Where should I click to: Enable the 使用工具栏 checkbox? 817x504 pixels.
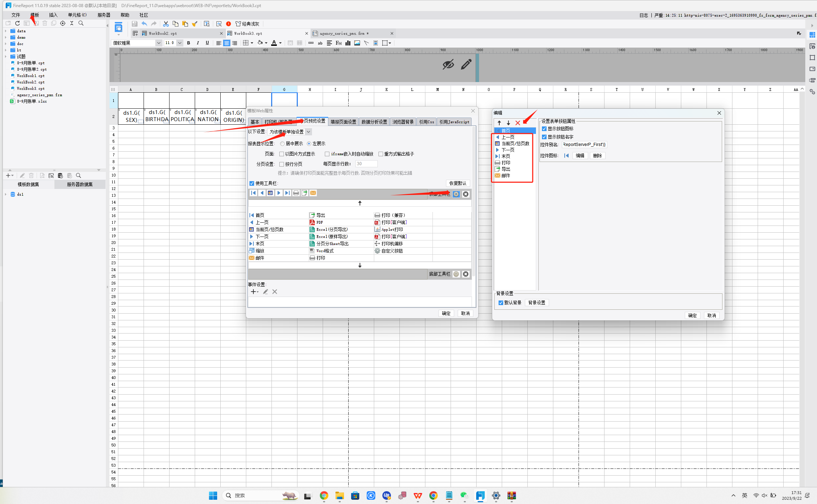point(252,183)
